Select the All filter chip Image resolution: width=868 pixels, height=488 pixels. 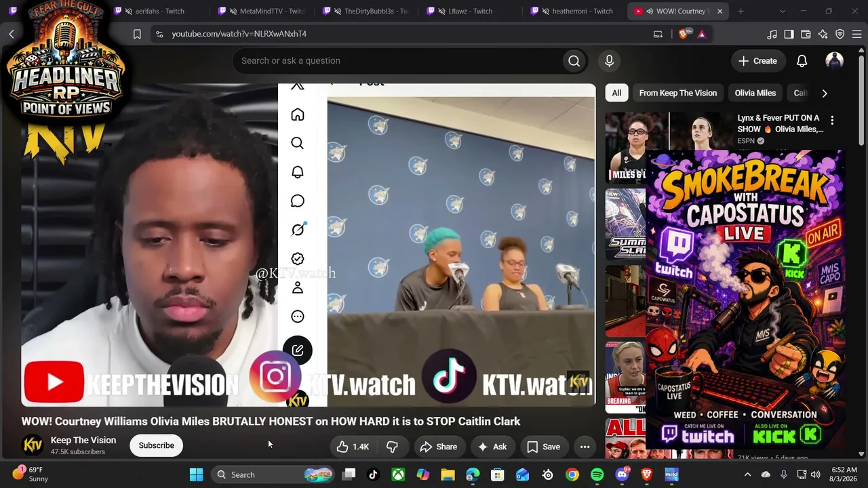[x=616, y=93]
